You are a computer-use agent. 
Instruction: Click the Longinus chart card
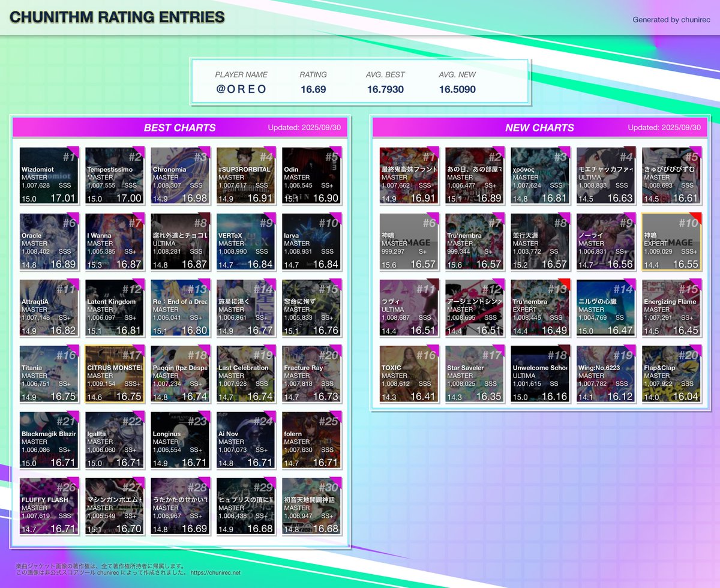click(x=181, y=440)
